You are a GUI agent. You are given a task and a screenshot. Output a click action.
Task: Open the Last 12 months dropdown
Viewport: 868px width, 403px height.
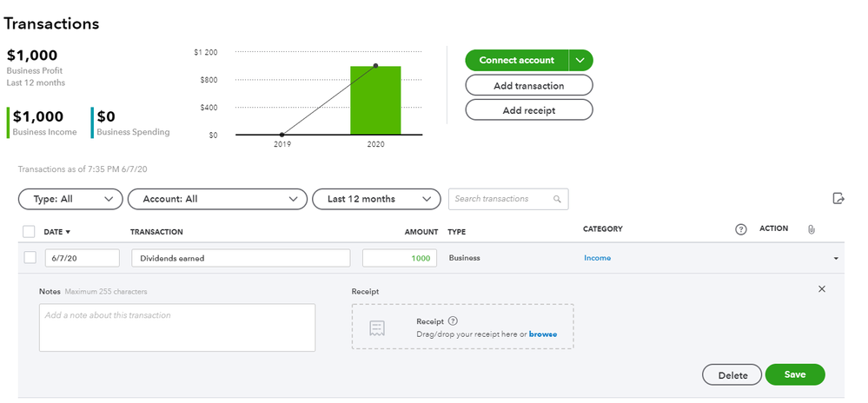tap(376, 199)
